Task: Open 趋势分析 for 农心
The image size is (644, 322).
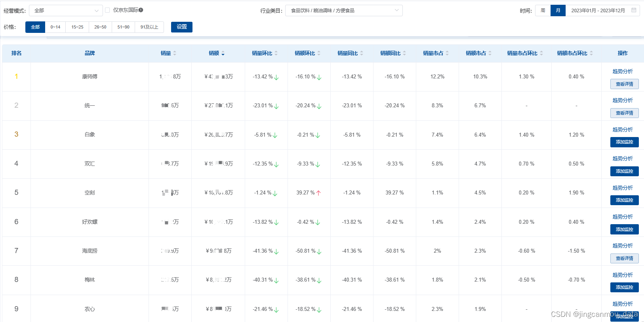Action: 623,304
